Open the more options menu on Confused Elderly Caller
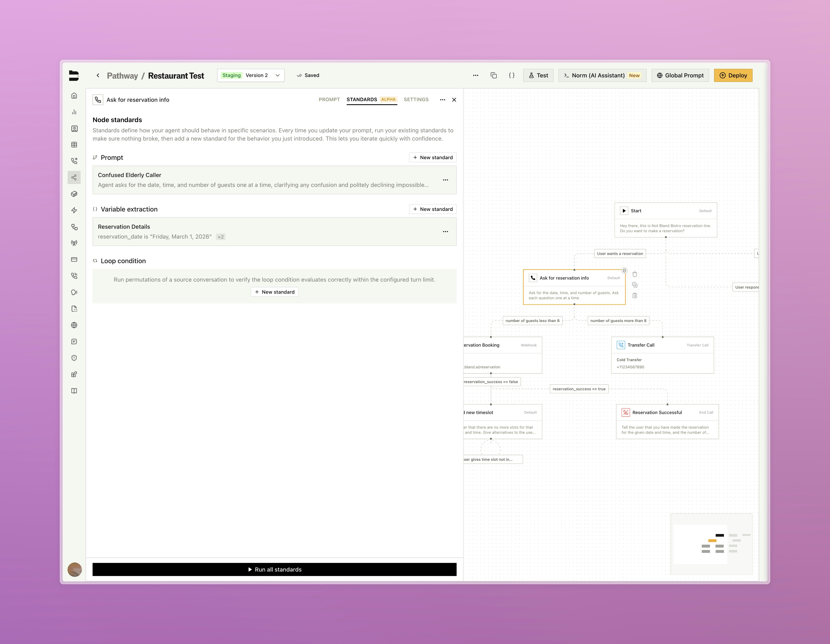830x644 pixels. pos(445,180)
